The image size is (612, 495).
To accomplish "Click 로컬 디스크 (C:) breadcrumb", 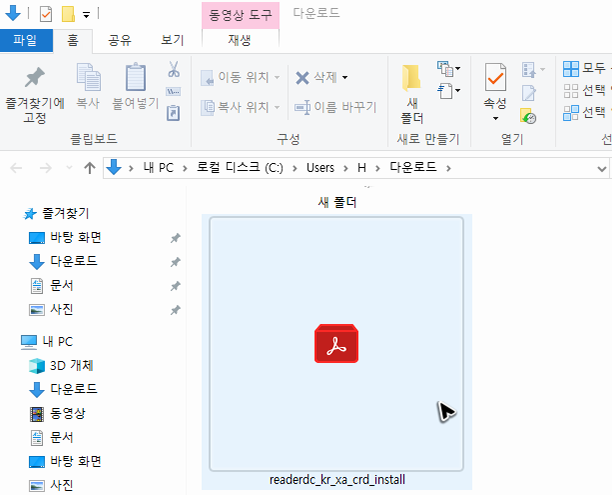I will click(x=240, y=168).
